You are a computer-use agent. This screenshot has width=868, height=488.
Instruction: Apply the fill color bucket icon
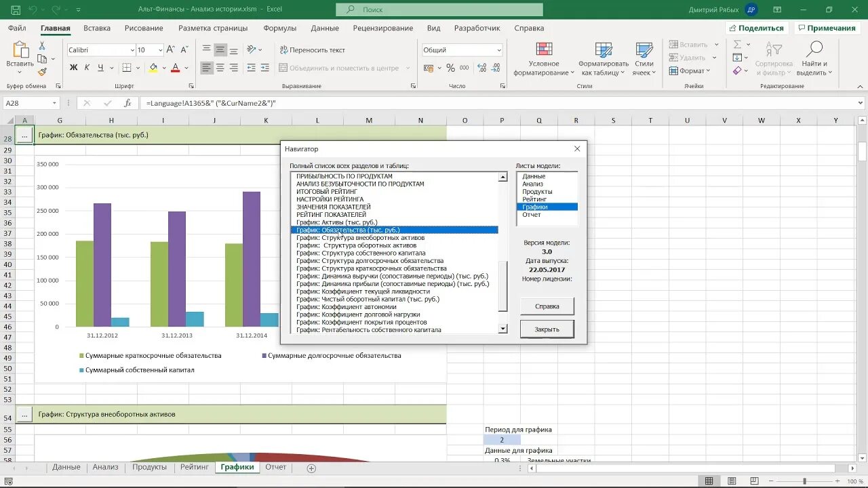(153, 68)
